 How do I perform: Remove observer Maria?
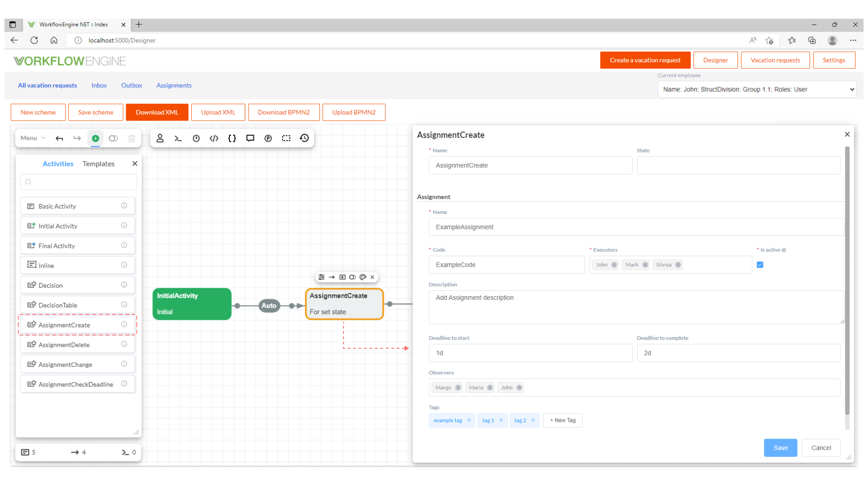click(x=490, y=388)
